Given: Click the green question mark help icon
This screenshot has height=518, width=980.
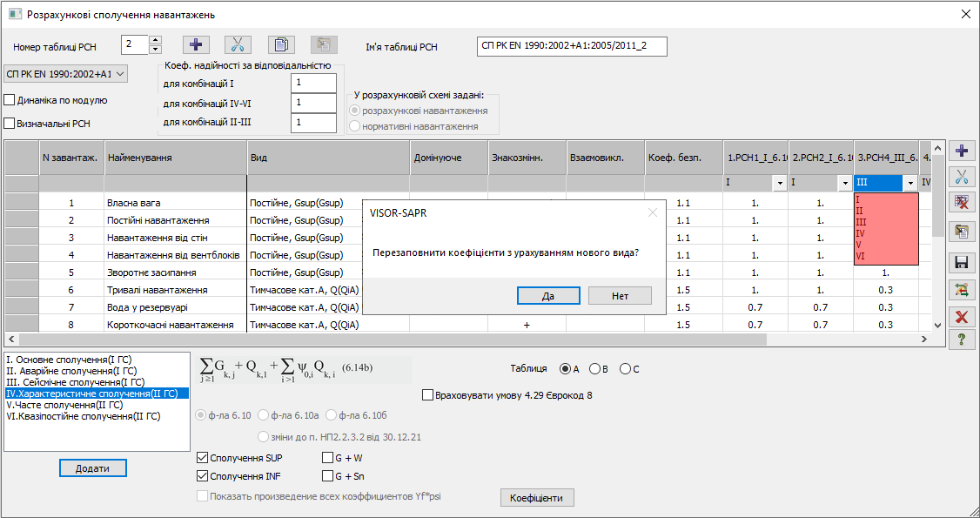Looking at the screenshot, I should tap(962, 340).
